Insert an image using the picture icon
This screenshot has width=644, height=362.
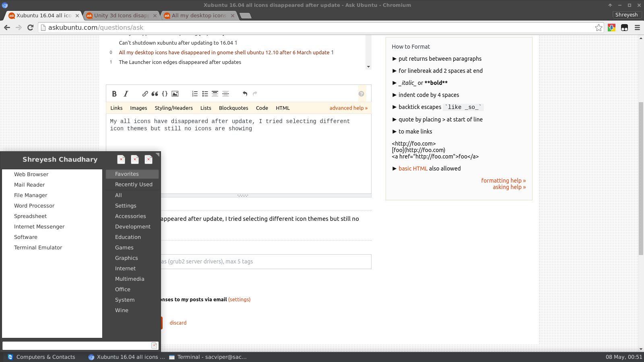[175, 94]
